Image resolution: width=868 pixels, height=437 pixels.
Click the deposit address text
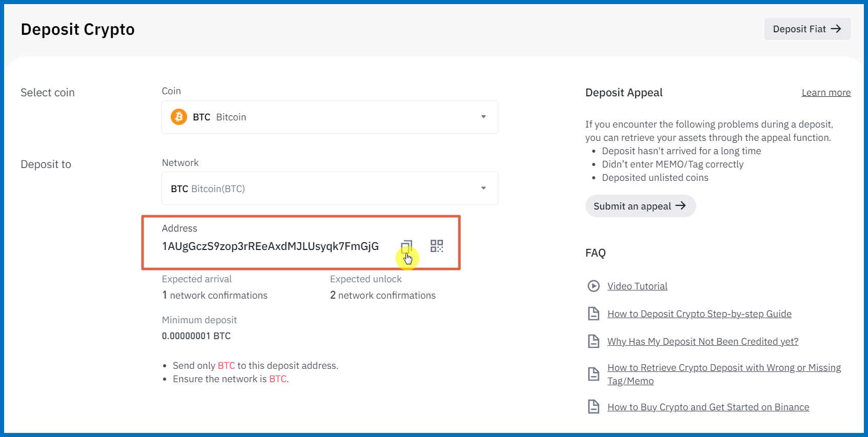pos(270,246)
